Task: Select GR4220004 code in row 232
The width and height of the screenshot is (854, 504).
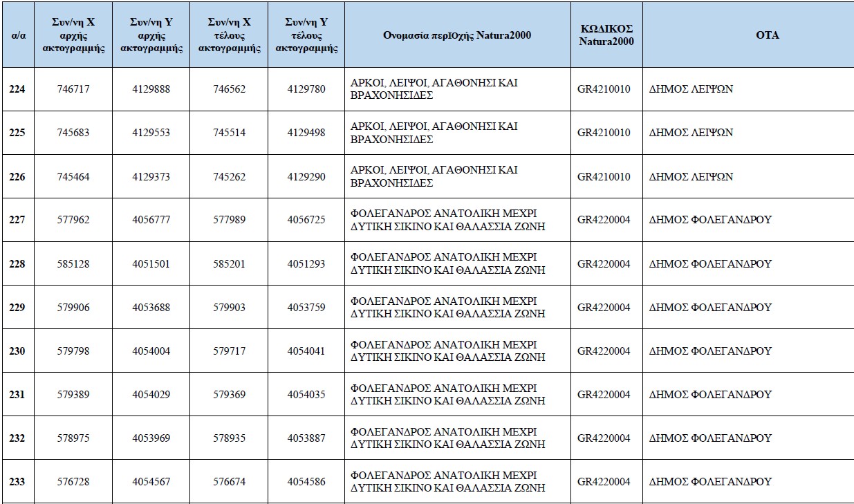Action: click(604, 438)
